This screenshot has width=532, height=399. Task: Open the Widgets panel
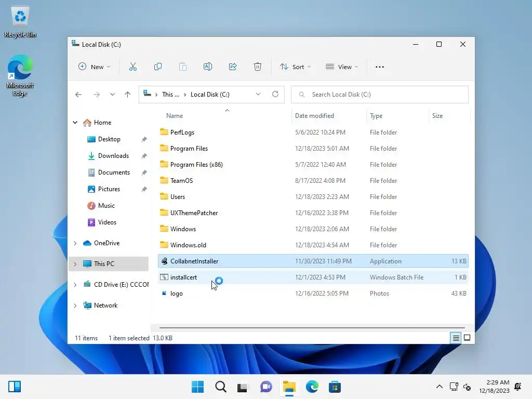click(x=15, y=387)
